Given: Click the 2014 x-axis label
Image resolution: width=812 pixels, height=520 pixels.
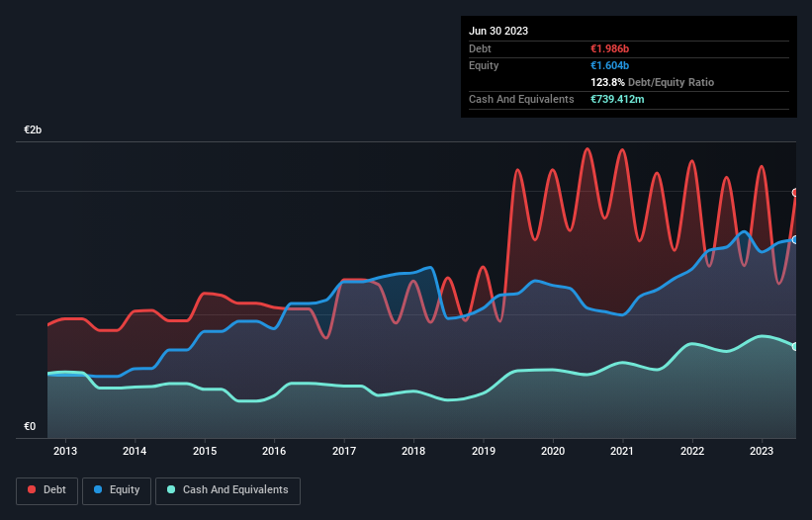Looking at the screenshot, I should coord(135,451).
